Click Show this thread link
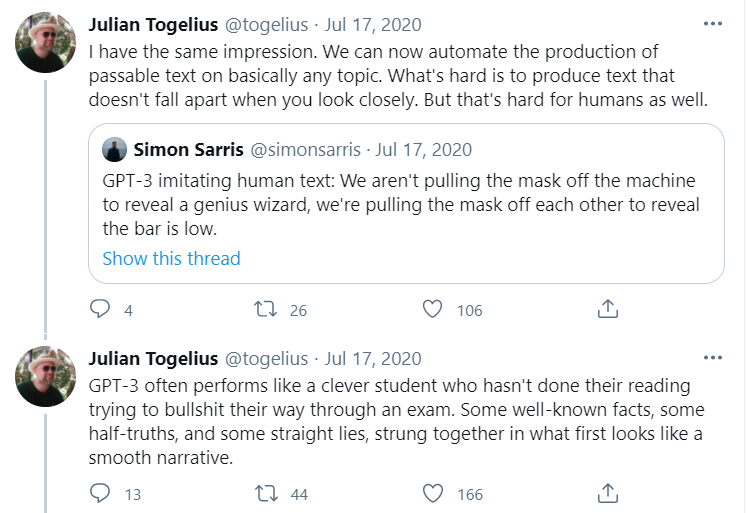This screenshot has width=747, height=513. (x=171, y=259)
